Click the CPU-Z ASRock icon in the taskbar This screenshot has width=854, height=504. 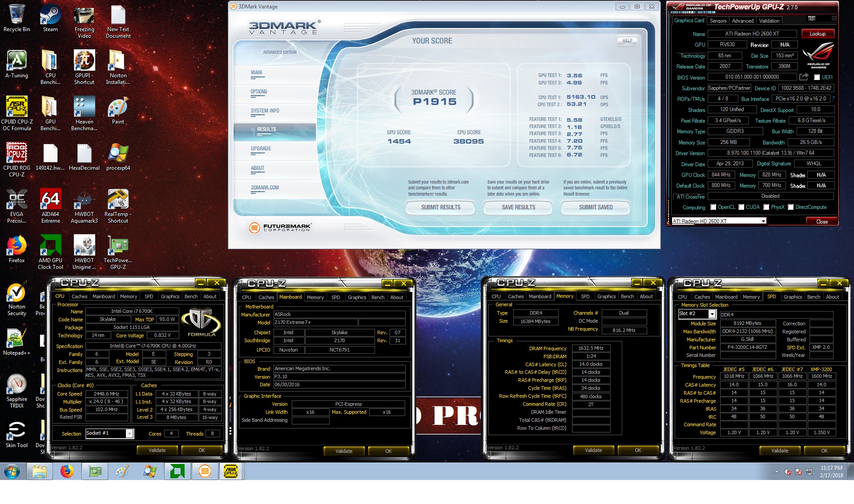tap(231, 471)
